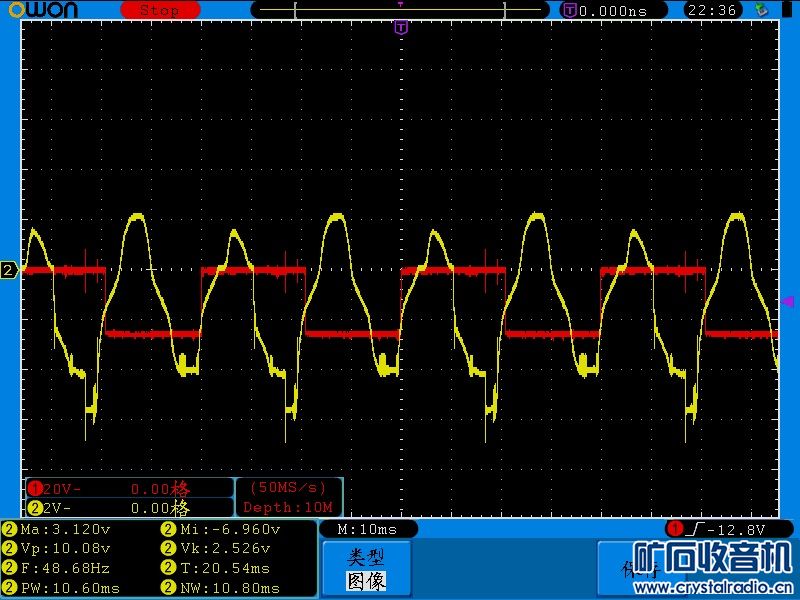Click the horizontal trigger time 0.000ns readout
800x600 pixels.
click(614, 10)
